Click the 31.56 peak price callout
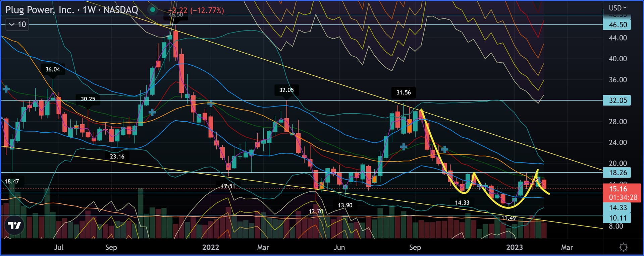Screen dimensions: 644x256 403,92
